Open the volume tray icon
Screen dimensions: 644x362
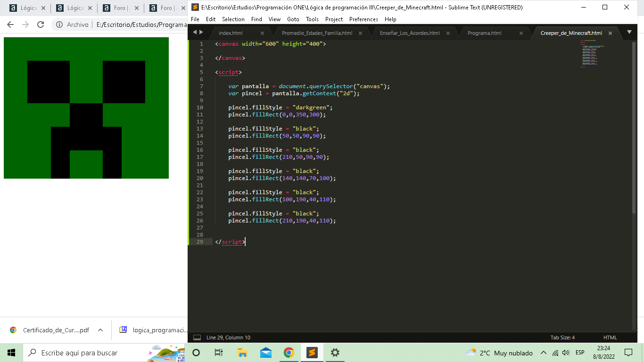coord(566,353)
